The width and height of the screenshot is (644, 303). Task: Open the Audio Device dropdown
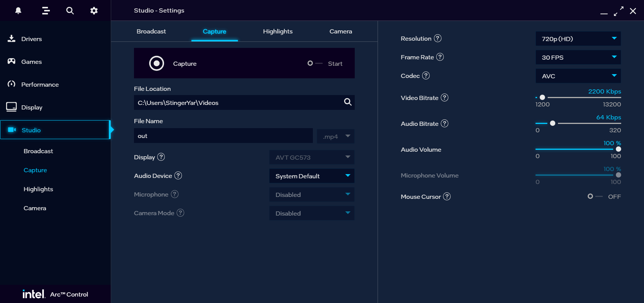click(x=311, y=176)
